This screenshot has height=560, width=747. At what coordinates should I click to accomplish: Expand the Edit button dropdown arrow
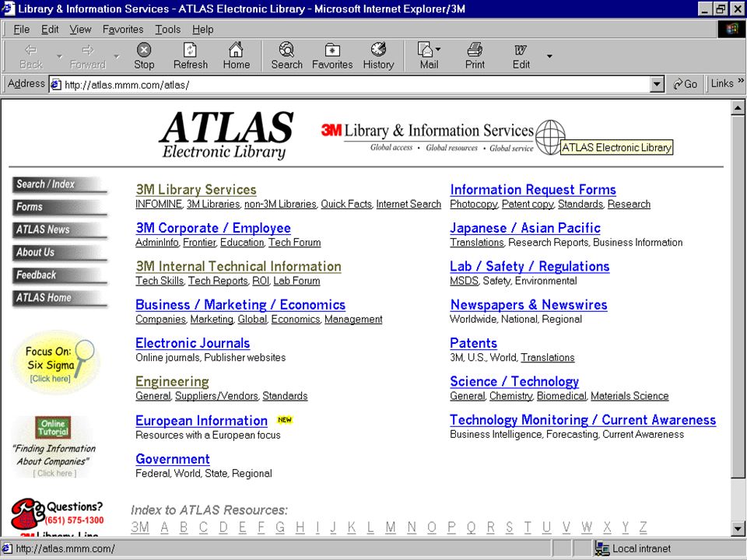(549, 56)
